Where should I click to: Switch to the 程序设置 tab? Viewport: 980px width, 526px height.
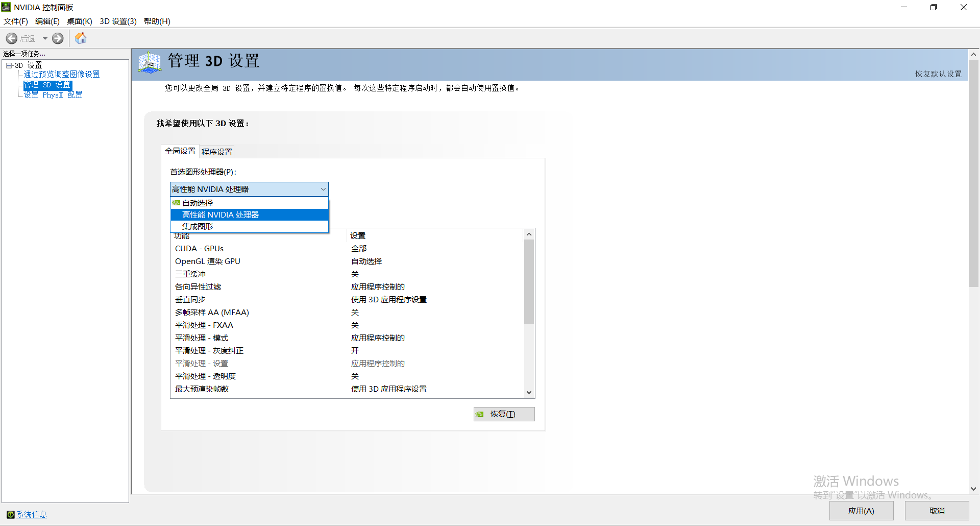[217, 152]
